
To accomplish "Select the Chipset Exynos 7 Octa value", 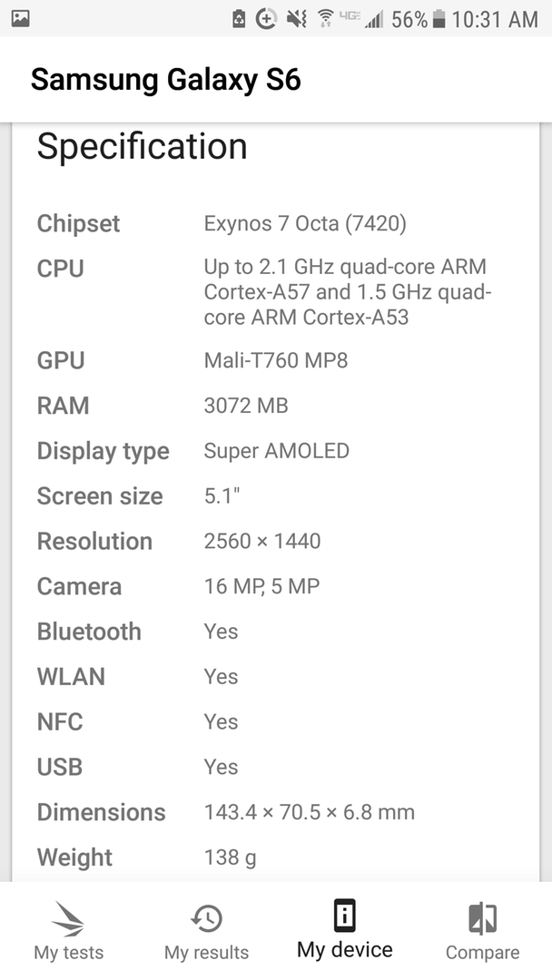I will 305,223.
